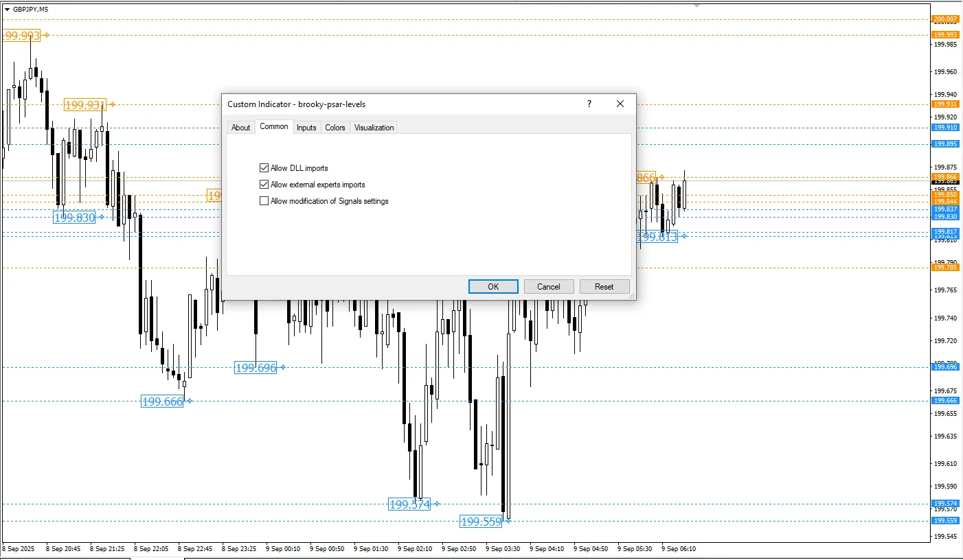Click the blue 199.574 label box on chart
The image size is (963, 560).
pos(409,504)
